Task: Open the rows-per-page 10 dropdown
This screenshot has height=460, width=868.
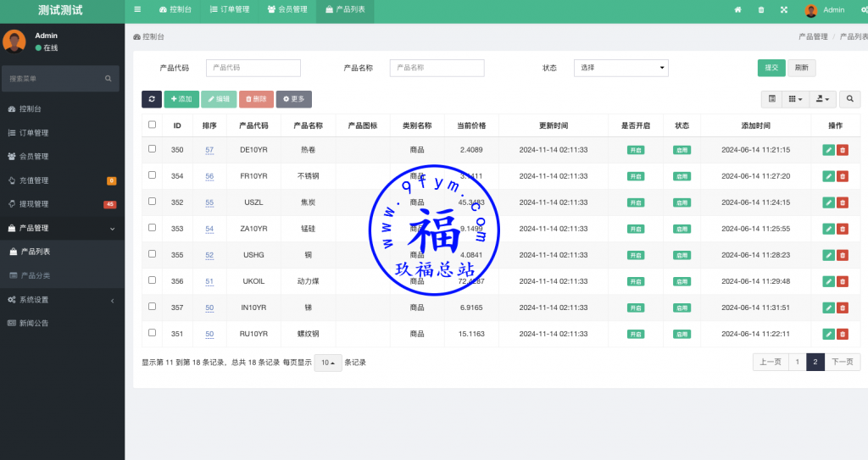Action: click(328, 363)
